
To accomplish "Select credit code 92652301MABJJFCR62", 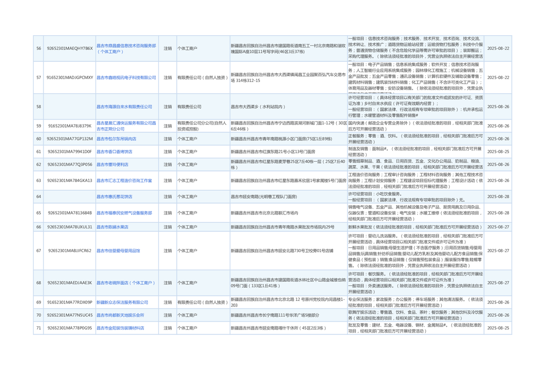I will (70, 251).
